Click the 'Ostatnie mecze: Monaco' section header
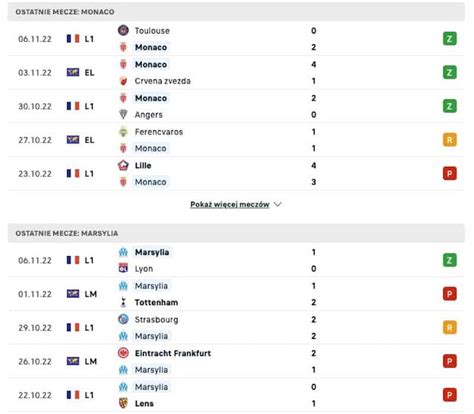 [236, 12]
